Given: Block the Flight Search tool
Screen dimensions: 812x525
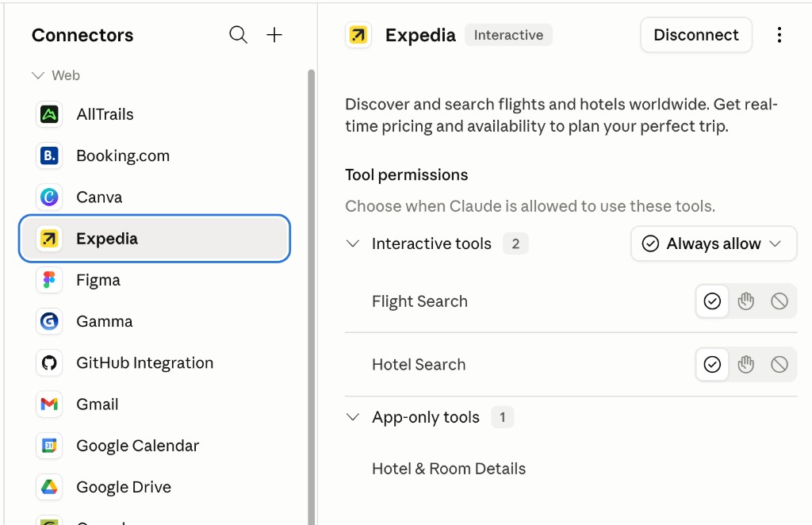Looking at the screenshot, I should click(x=779, y=301).
